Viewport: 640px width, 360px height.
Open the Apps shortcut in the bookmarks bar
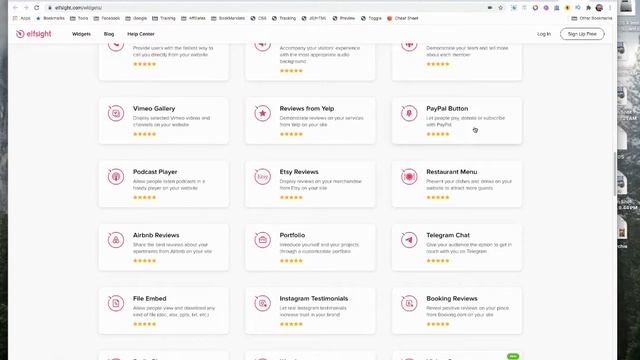(x=22, y=18)
